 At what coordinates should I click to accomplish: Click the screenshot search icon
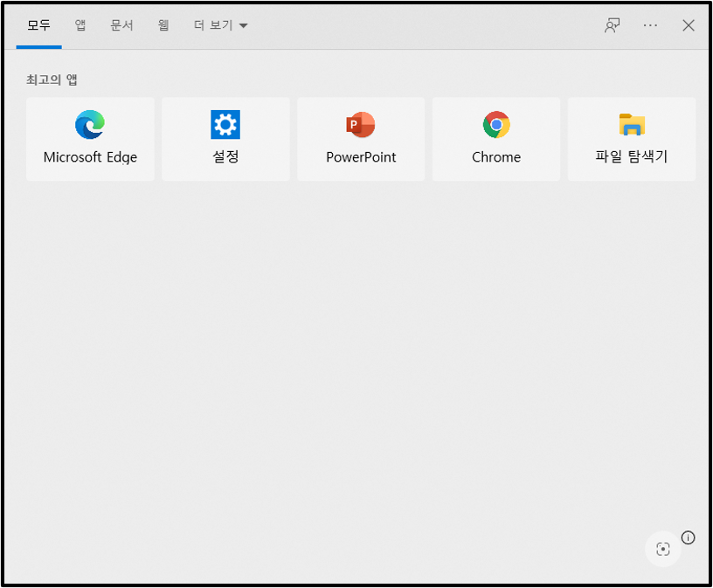click(663, 549)
